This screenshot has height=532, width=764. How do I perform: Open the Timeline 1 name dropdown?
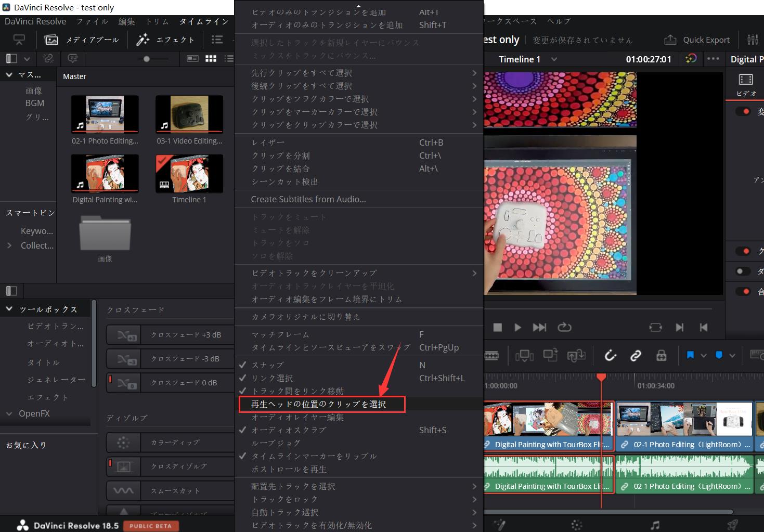coord(554,59)
